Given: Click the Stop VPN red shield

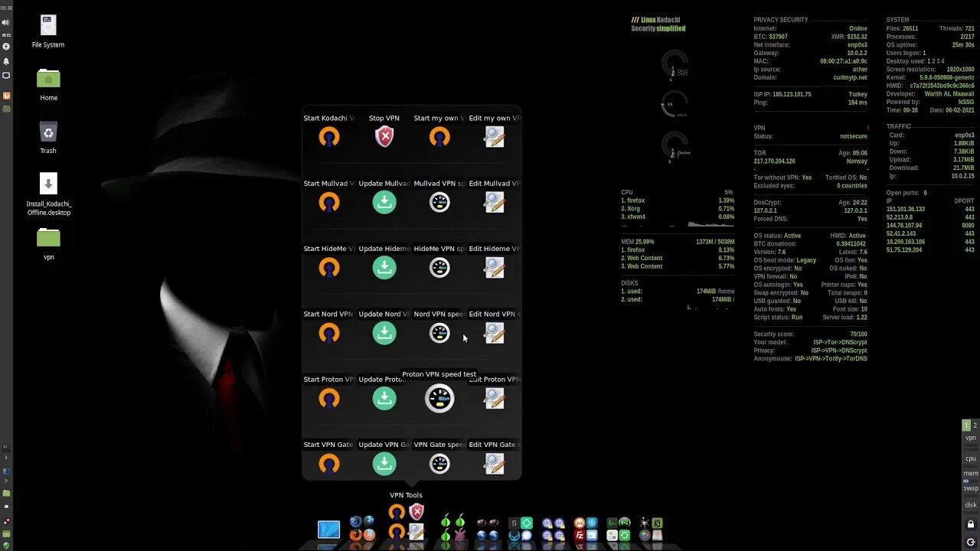Looking at the screenshot, I should [x=384, y=137].
